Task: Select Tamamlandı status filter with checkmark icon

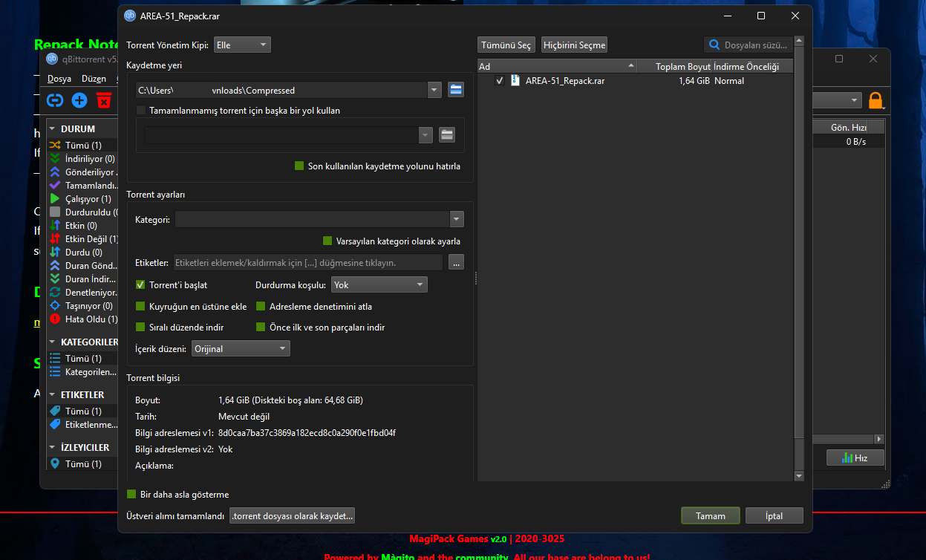Action: 82,186
